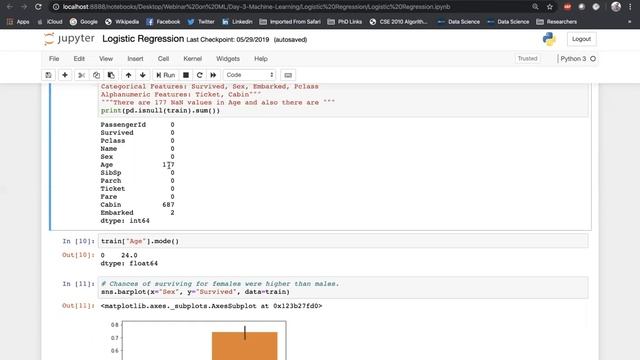Interrupt the kernel with the stop icon
The width and height of the screenshot is (640, 360).
click(186, 75)
